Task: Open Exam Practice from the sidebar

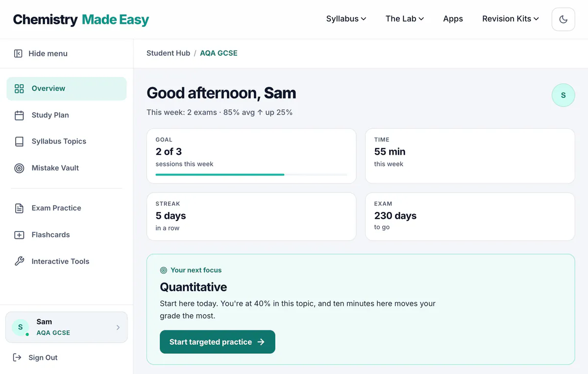Action: pos(67,208)
